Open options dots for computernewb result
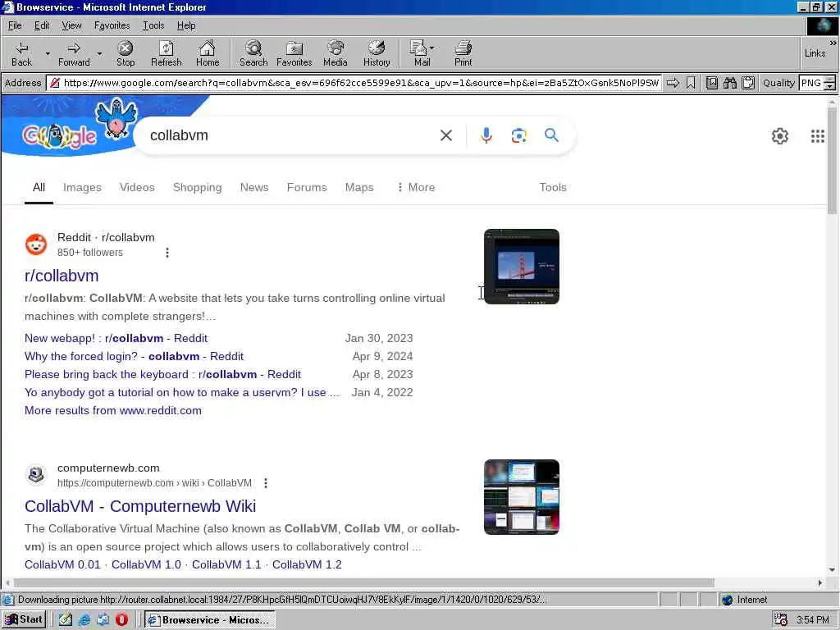Viewport: 840px width, 630px height. [x=266, y=483]
